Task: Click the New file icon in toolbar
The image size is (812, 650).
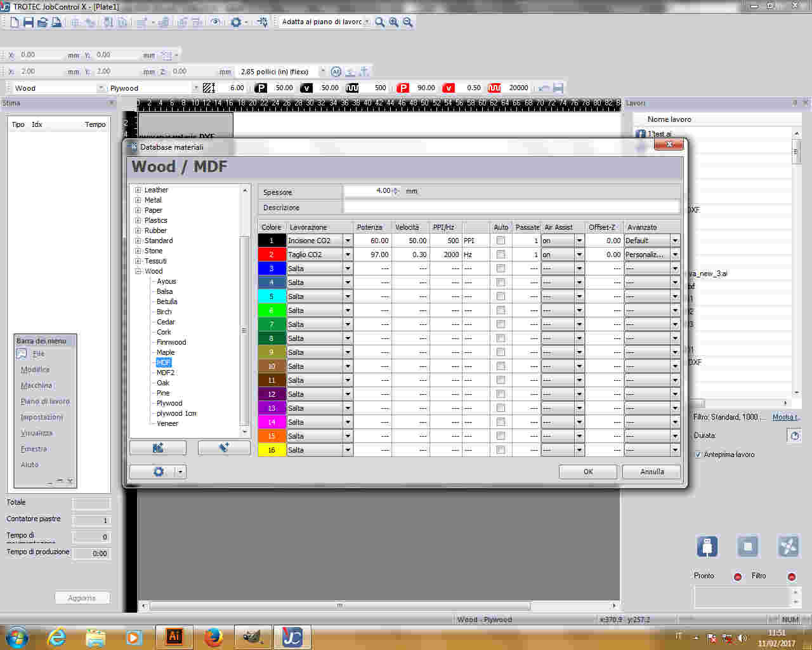Action: click(x=15, y=22)
